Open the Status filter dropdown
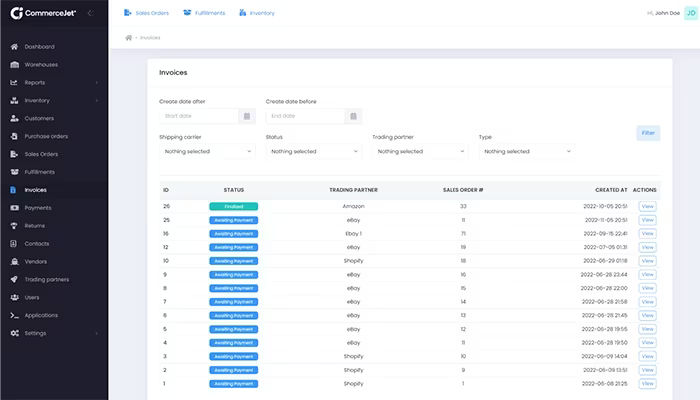This screenshot has height=400, width=700. (314, 151)
